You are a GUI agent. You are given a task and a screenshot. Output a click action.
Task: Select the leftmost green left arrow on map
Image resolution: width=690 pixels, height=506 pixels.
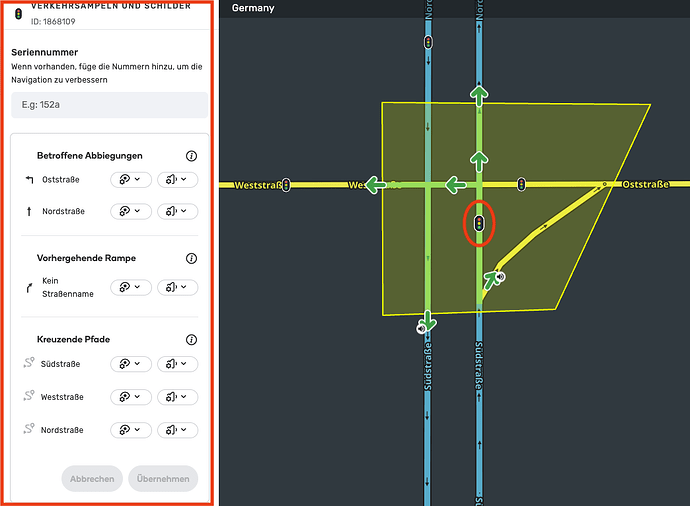376,185
